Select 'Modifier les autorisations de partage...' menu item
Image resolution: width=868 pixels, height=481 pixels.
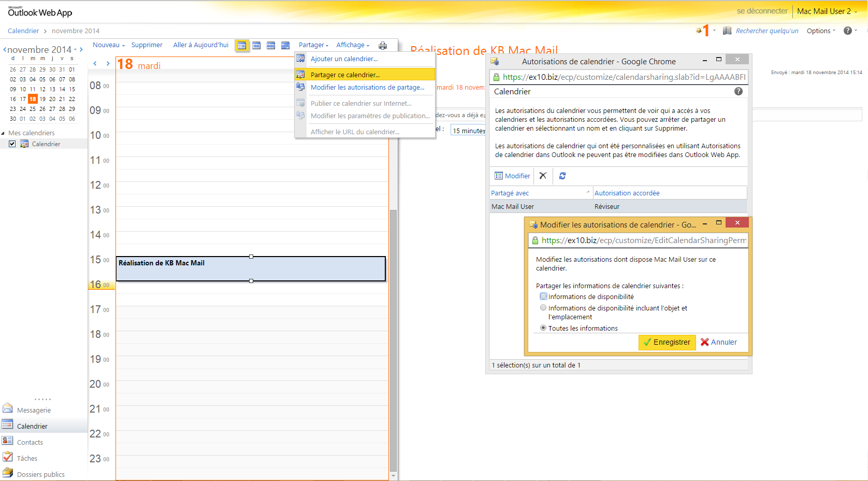(x=367, y=88)
